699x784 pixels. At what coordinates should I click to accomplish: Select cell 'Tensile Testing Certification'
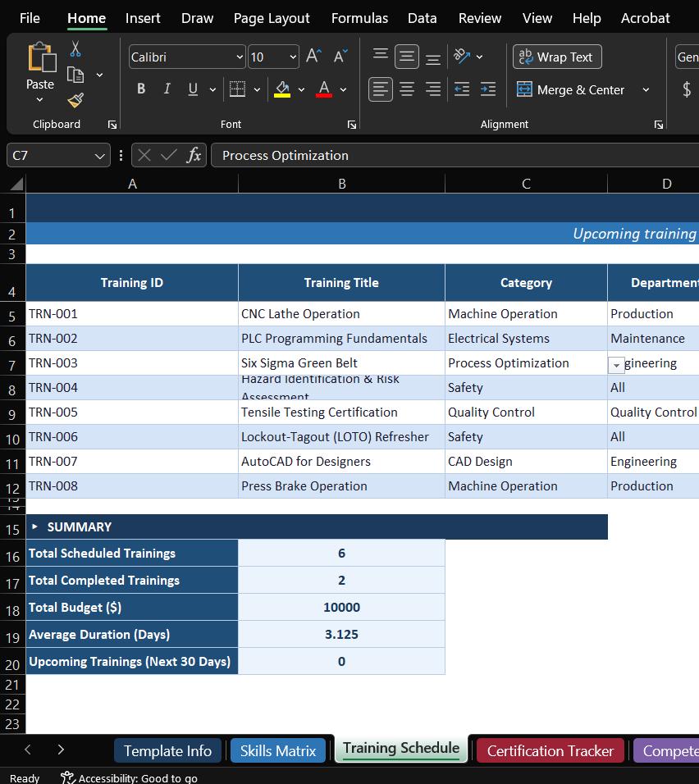click(x=342, y=412)
